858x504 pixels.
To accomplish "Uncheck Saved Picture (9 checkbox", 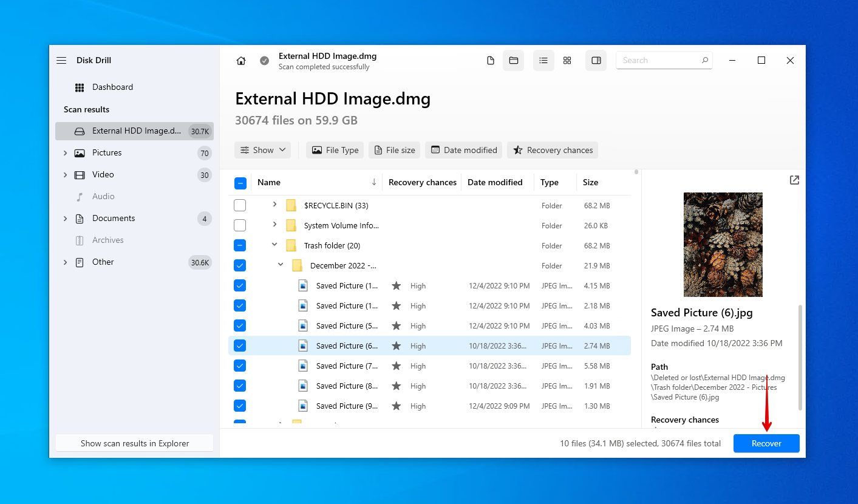I will tap(240, 406).
